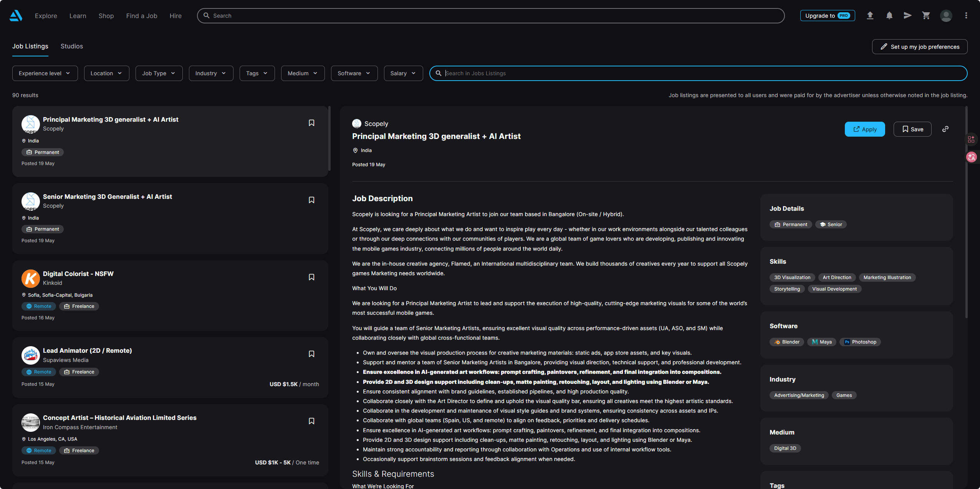
Task: Open the Medium filter dropdown
Action: pos(303,73)
